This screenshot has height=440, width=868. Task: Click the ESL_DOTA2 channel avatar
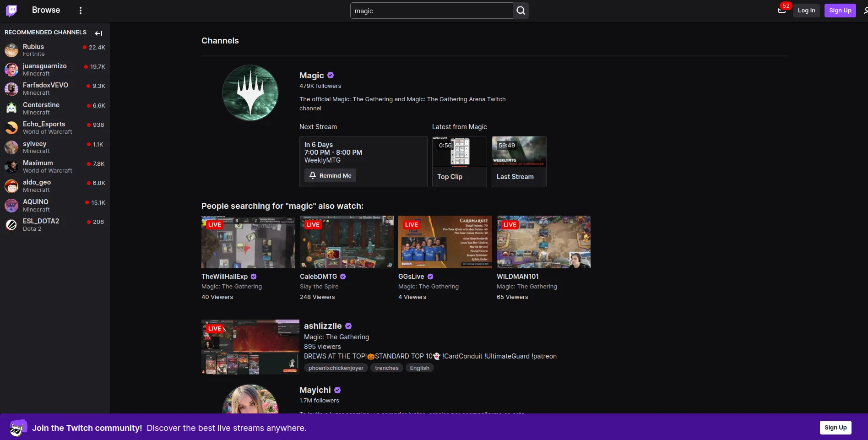[x=11, y=225]
